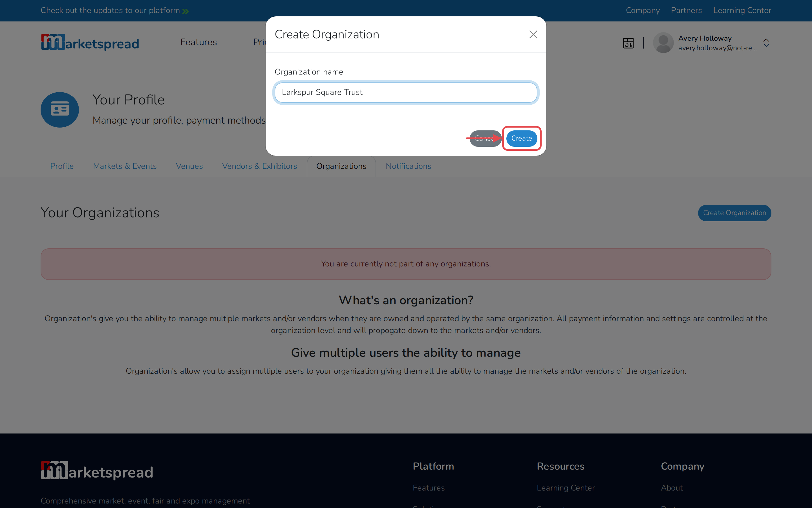Click the user avatar icon
Image resolution: width=812 pixels, height=508 pixels.
coord(663,43)
